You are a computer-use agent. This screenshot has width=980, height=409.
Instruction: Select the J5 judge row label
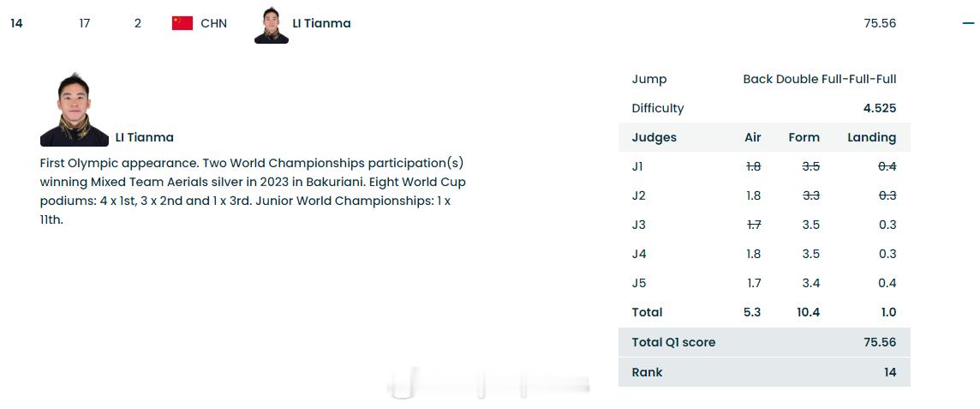point(639,283)
